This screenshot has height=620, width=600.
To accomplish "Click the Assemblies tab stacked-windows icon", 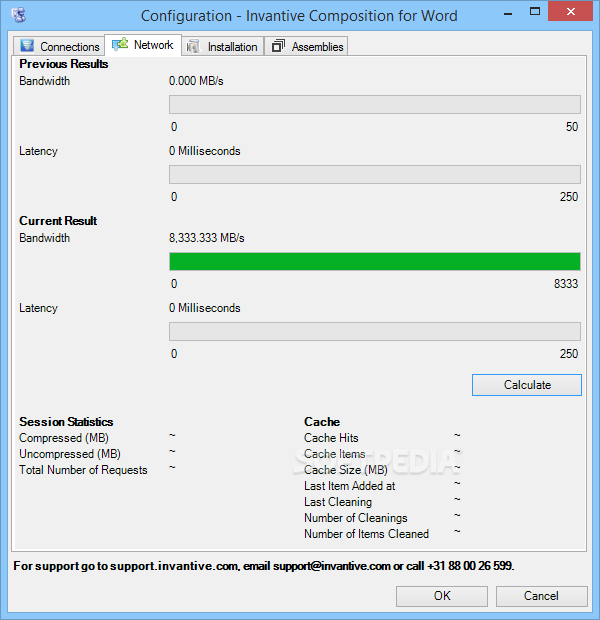I will 278,46.
